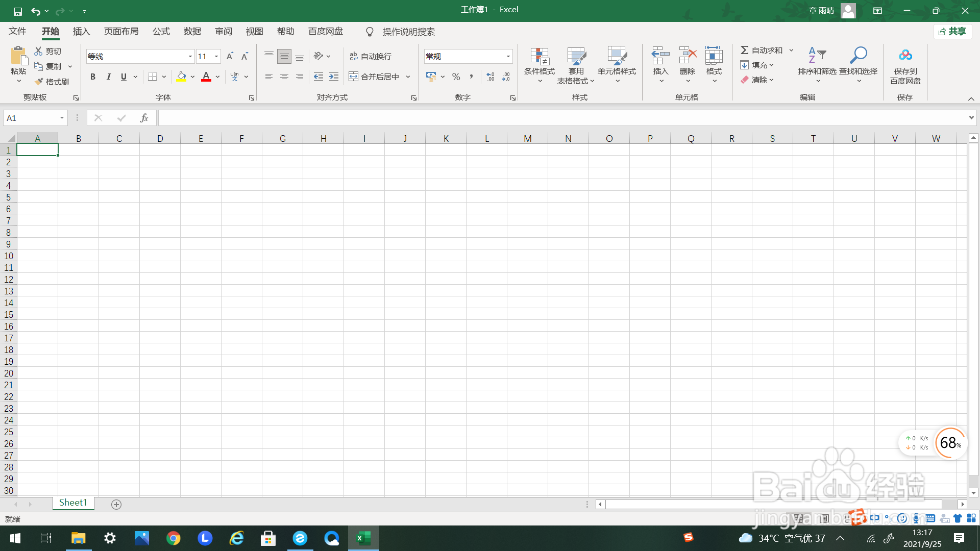This screenshot has width=980, height=551.
Task: Click Save to Baidu Netdisk icon
Action: 905,55
